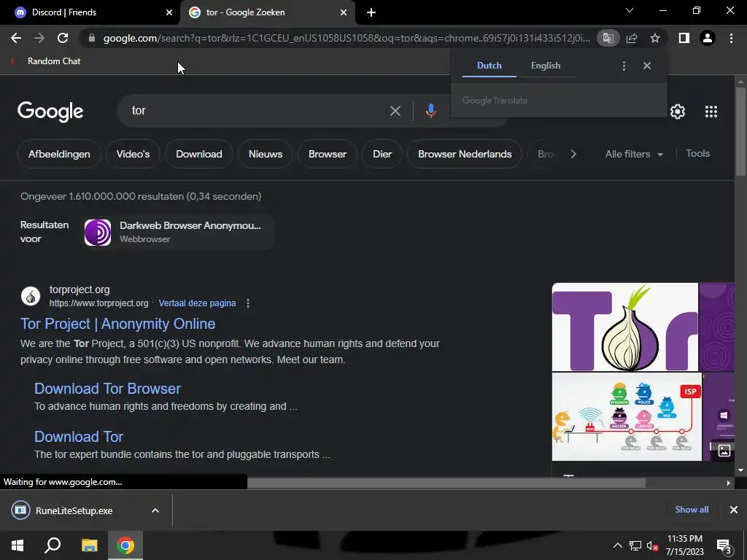The image size is (747, 560).
Task: Switch to the Discord | Friends tab
Action: point(90,12)
